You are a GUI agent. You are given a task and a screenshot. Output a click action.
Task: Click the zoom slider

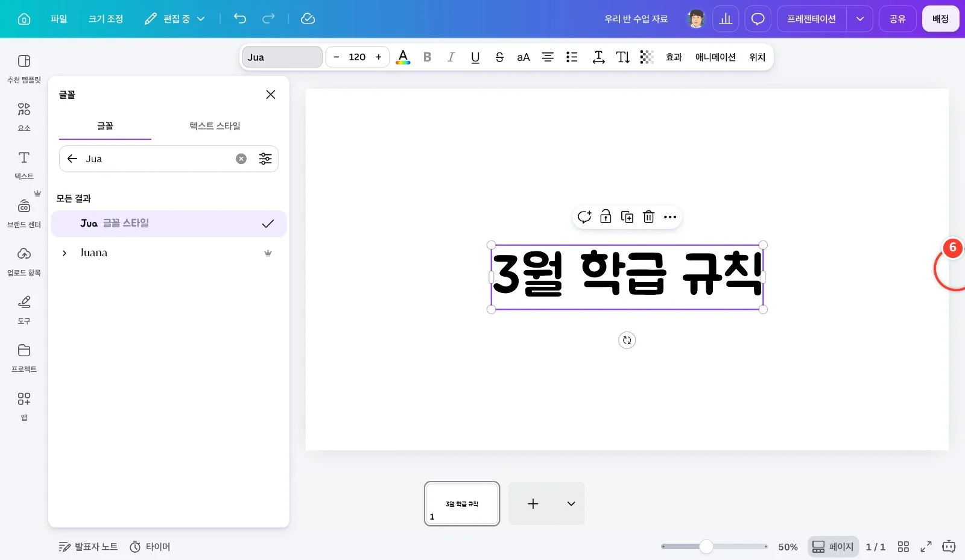click(715, 547)
